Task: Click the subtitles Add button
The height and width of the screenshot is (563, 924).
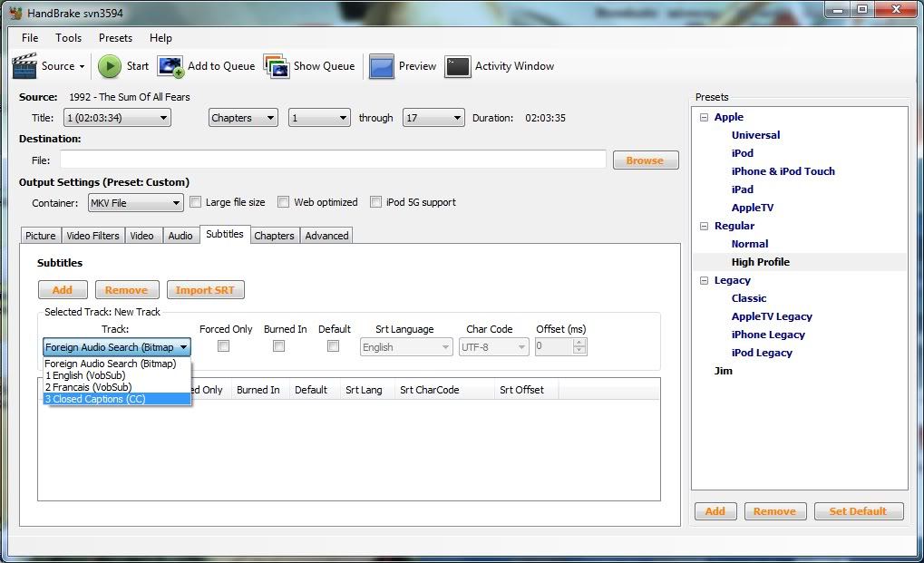Action: [63, 290]
